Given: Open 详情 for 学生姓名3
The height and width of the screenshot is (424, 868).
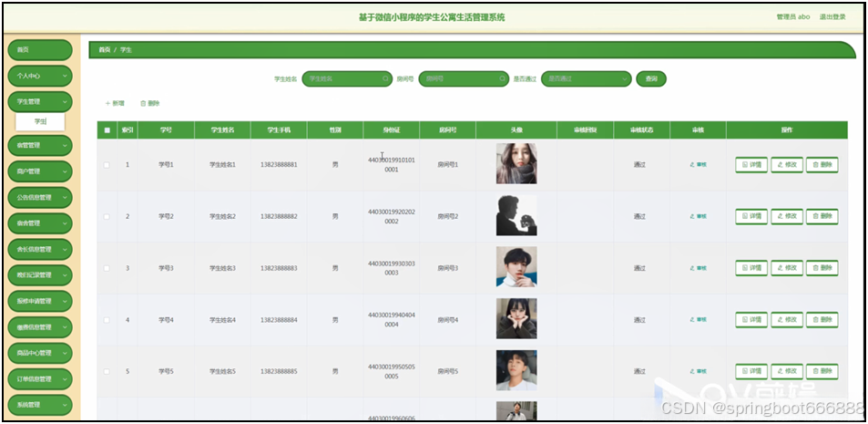Looking at the screenshot, I should click(x=751, y=268).
